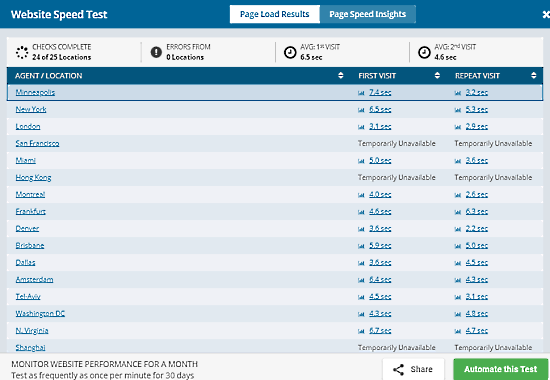This screenshot has height=380, width=550.
Task: Open the Brisbane location link
Action: [30, 246]
